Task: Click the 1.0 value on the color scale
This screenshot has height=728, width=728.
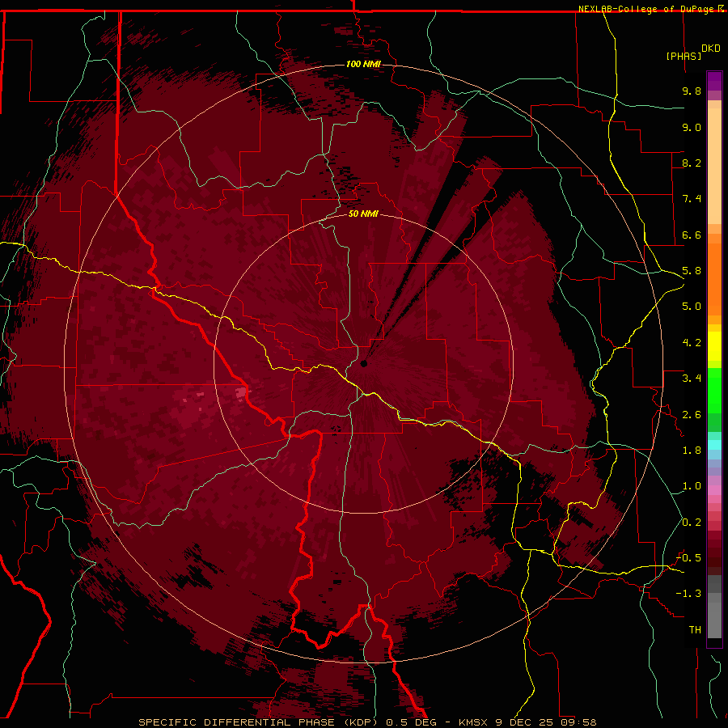Action: (x=692, y=486)
